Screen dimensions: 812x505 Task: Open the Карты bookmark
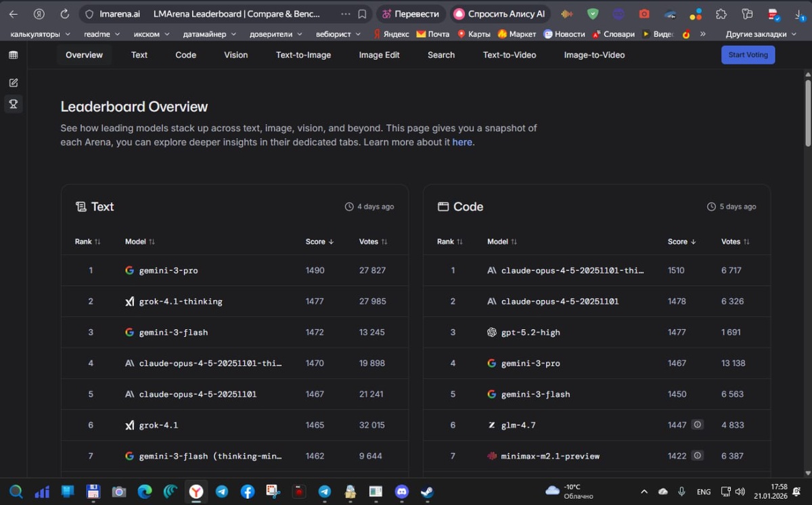pos(474,34)
